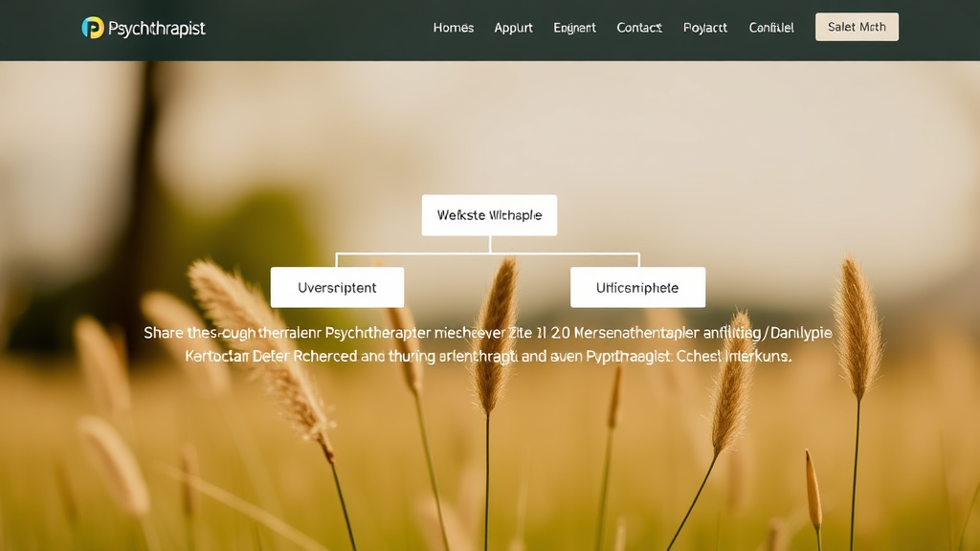
Task: Click the circular P badge in the header
Action: 93,27
